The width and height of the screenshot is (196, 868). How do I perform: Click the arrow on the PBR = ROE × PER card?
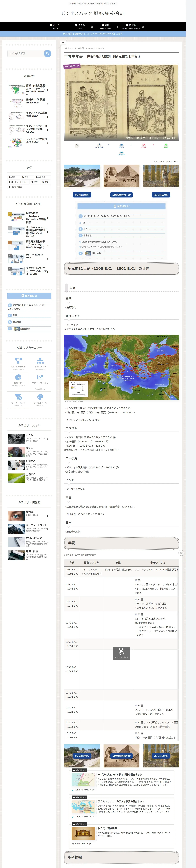[x=48, y=259]
